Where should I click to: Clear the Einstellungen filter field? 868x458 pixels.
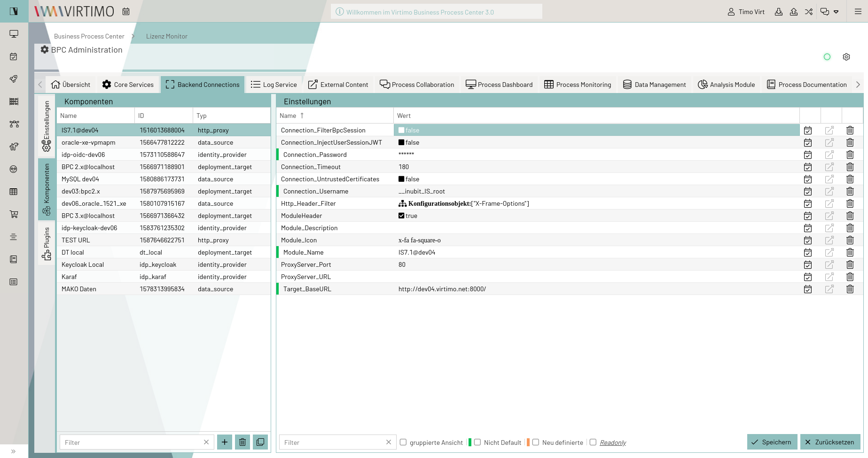(x=389, y=442)
